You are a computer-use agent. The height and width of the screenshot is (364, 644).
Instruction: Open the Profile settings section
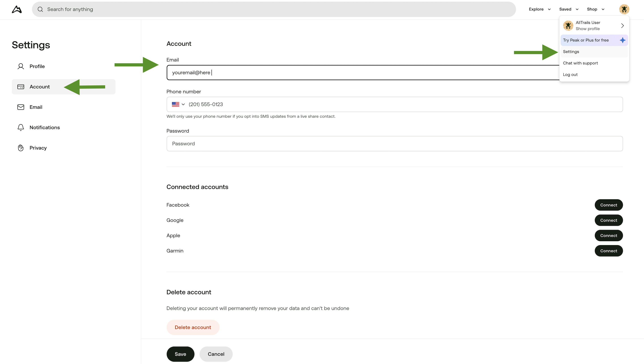coord(64,66)
